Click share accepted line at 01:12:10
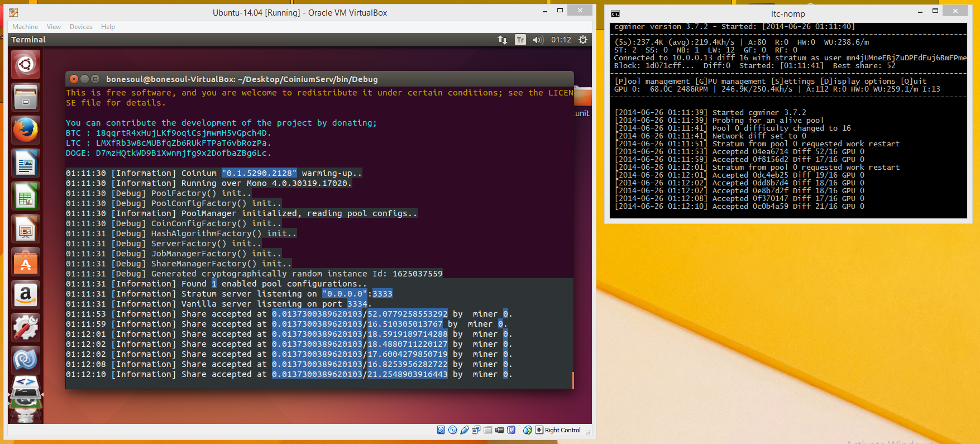Viewport: 980px width, 444px height. [289, 374]
